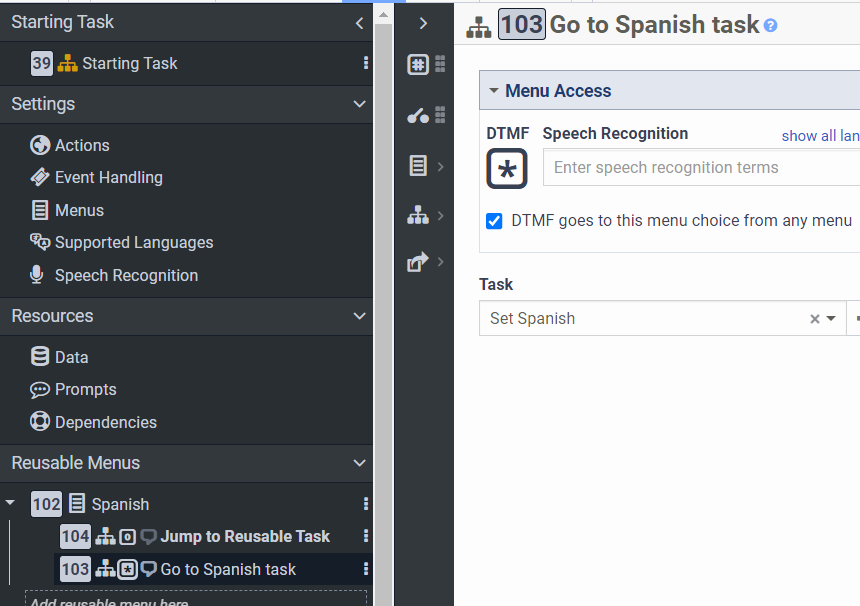This screenshot has width=860, height=606.
Task: Click the Supported Languages icon
Action: [x=40, y=242]
